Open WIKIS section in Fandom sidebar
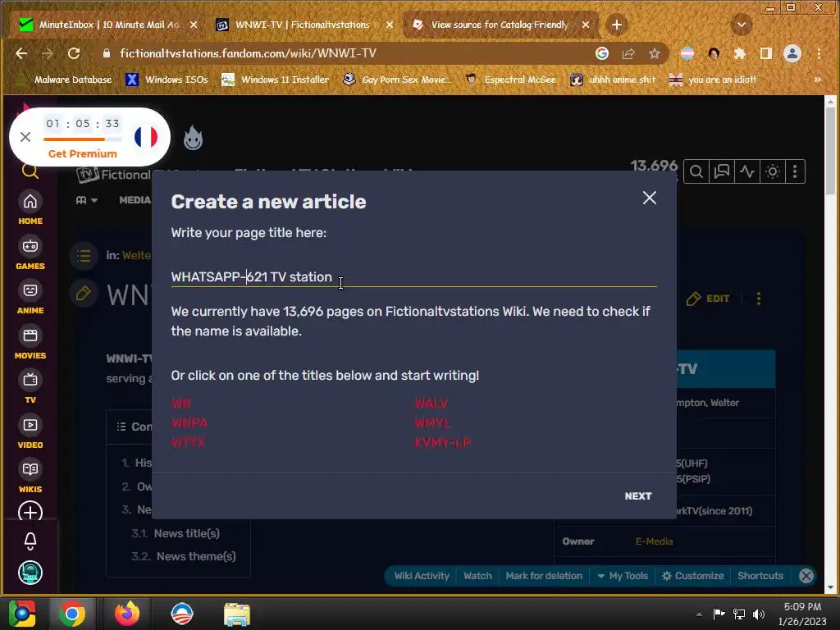Viewport: 840px width, 630px height. (x=30, y=477)
